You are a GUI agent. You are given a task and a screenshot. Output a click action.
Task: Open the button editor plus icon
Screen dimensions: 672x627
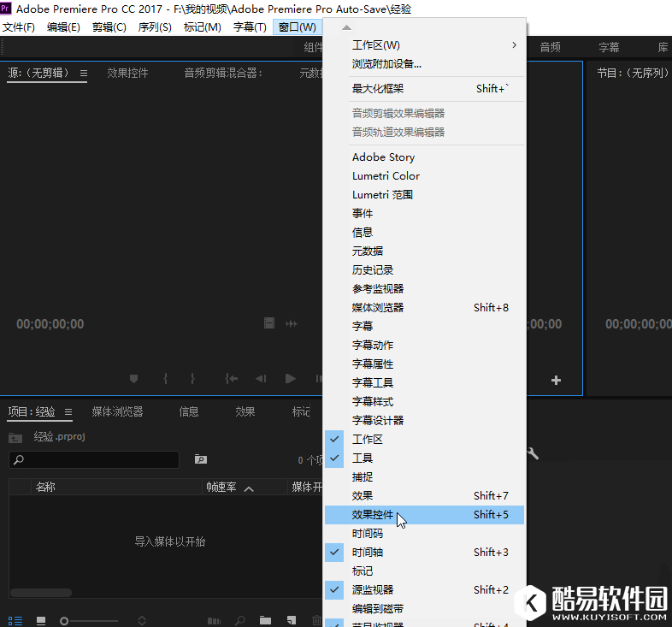[x=556, y=381]
